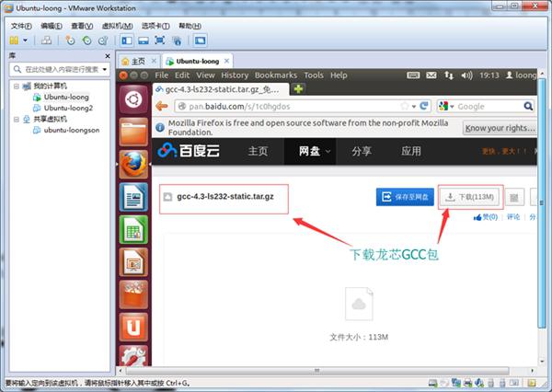Click the Firefox back arrow button
This screenshot has width=552, height=392.
pyautogui.click(x=162, y=106)
